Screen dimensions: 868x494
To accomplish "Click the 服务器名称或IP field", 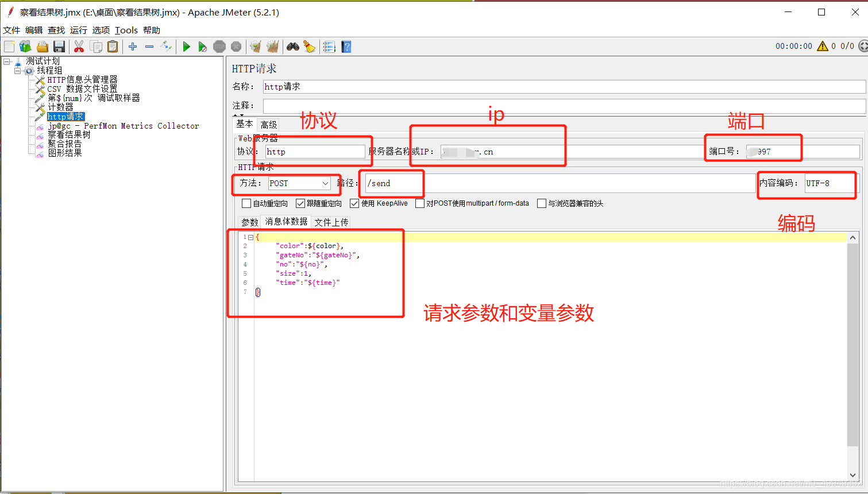I will tap(573, 152).
